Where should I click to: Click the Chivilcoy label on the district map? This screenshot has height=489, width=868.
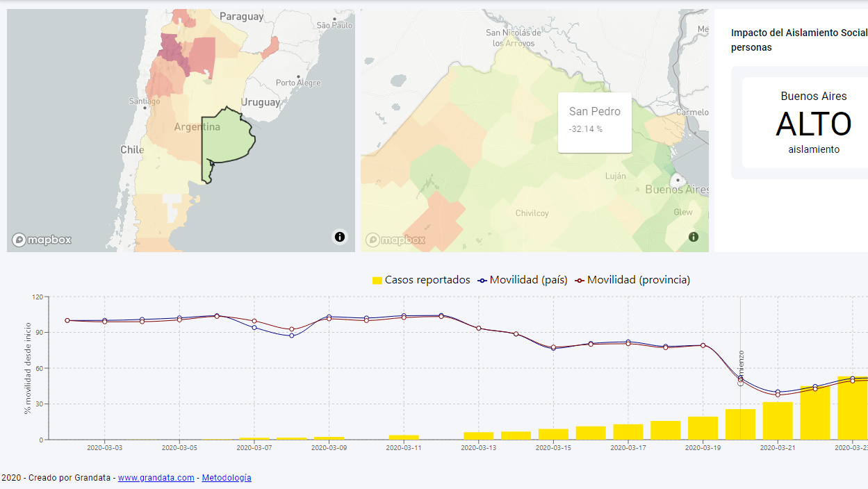532,213
